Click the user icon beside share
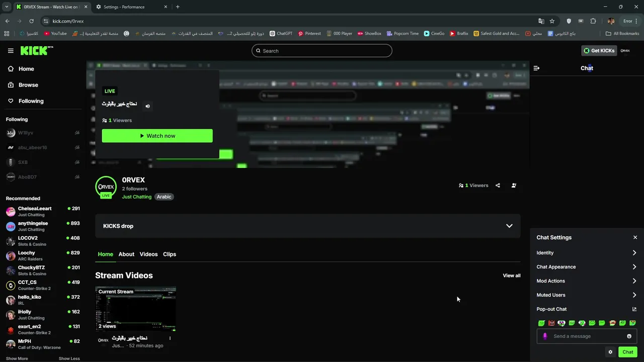This screenshot has height=362, width=644. point(514,186)
